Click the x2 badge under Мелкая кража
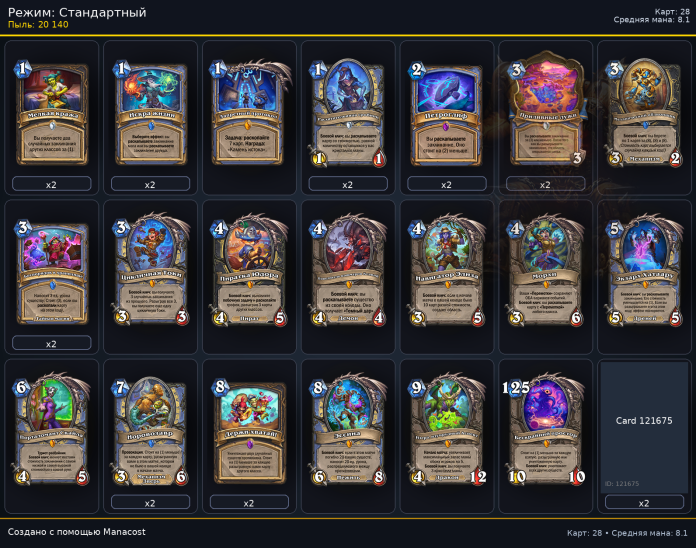Image resolution: width=696 pixels, height=548 pixels. 51,184
